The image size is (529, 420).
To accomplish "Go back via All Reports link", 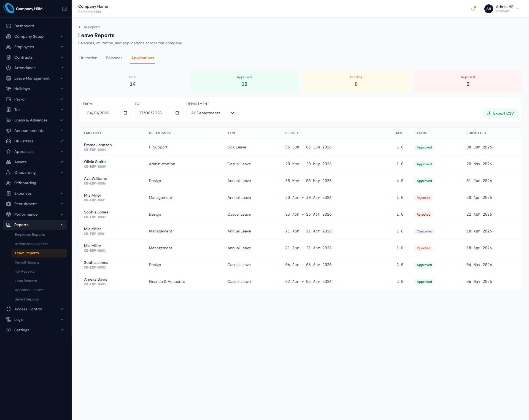I will coord(89,27).
